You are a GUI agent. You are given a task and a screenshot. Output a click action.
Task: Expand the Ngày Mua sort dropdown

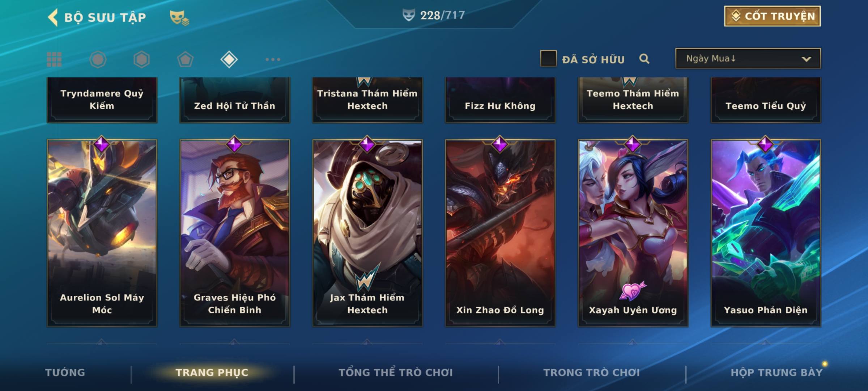point(748,59)
